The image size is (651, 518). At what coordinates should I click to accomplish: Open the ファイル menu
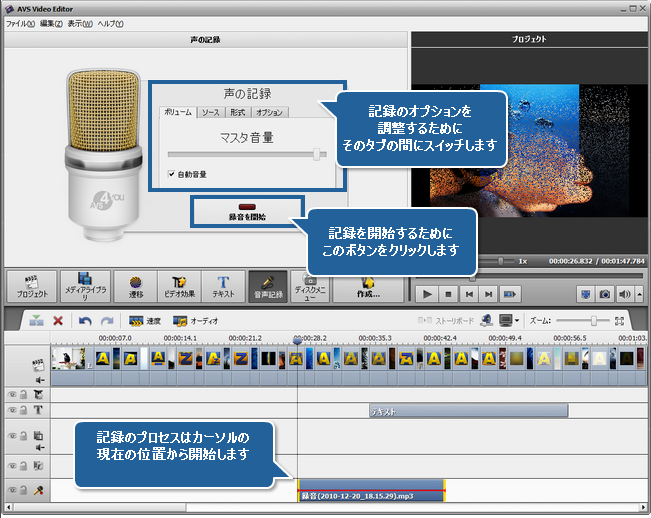click(20, 22)
